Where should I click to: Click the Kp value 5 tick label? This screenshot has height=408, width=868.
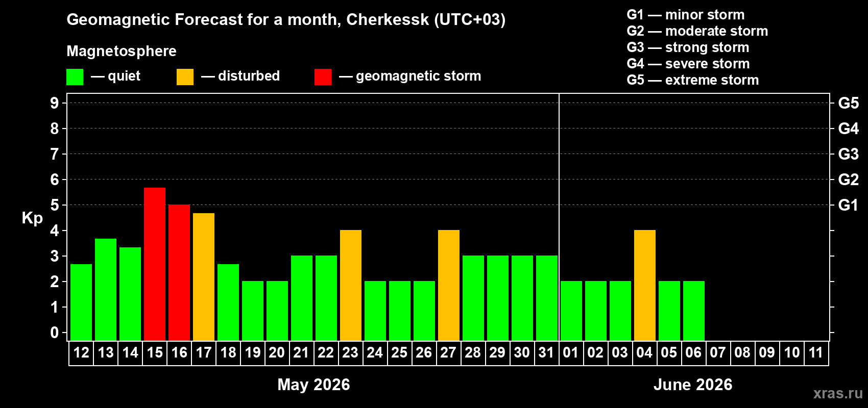(54, 205)
